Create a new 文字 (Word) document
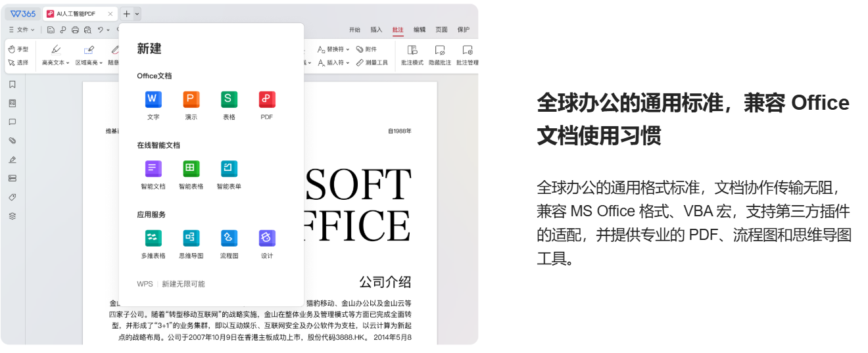This screenshot has width=868, height=353. click(x=153, y=100)
